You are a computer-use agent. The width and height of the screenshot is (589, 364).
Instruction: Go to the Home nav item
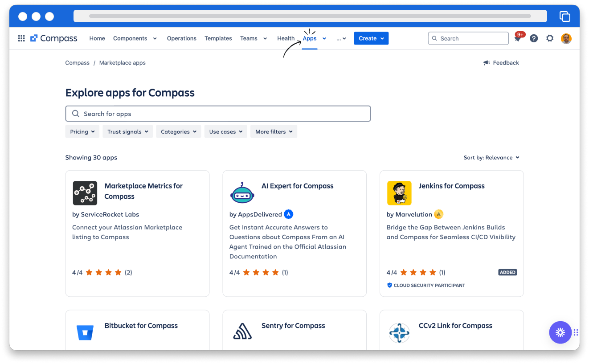click(97, 38)
